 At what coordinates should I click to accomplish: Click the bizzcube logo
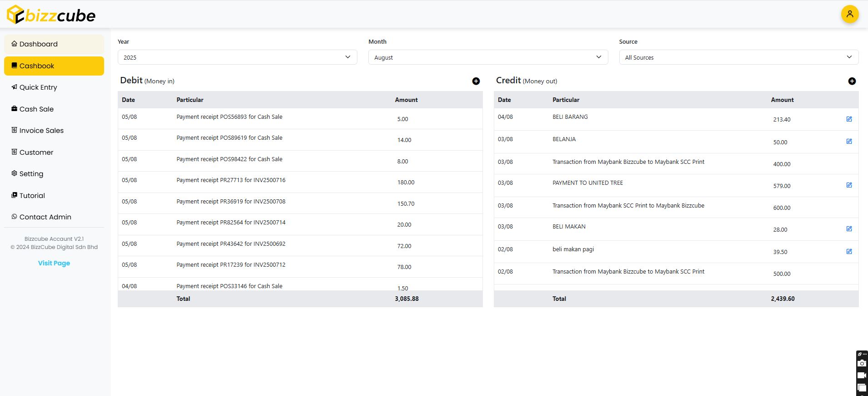click(51, 15)
